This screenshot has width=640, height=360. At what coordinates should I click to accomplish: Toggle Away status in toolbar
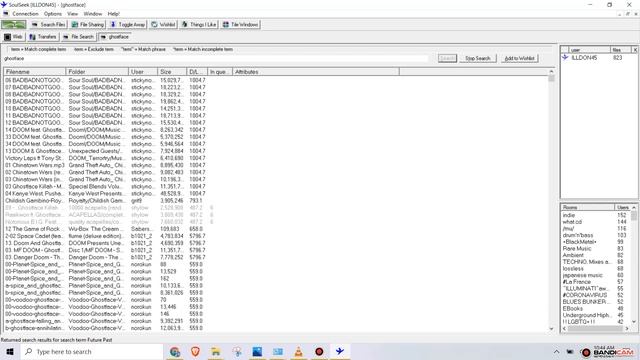point(128,24)
